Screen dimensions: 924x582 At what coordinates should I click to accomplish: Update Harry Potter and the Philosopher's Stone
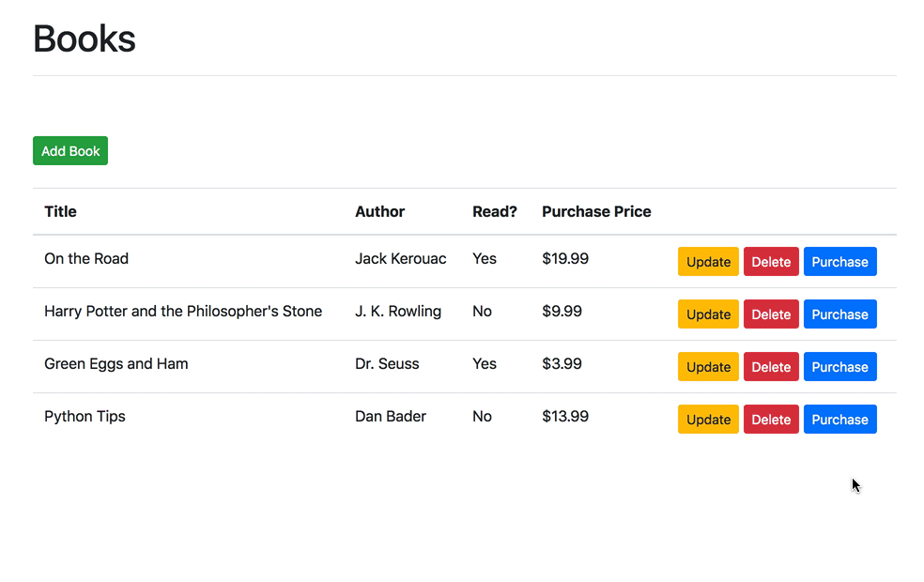[707, 314]
